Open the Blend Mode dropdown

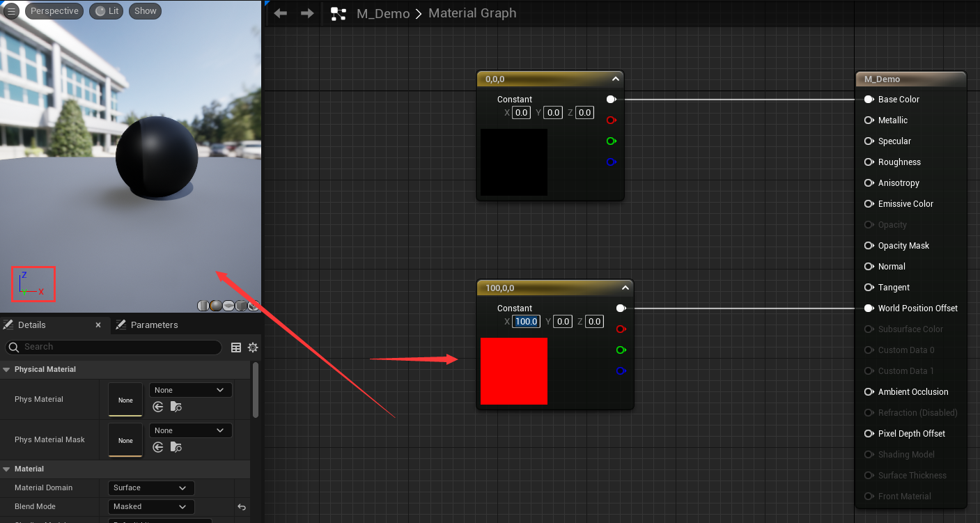tap(150, 507)
